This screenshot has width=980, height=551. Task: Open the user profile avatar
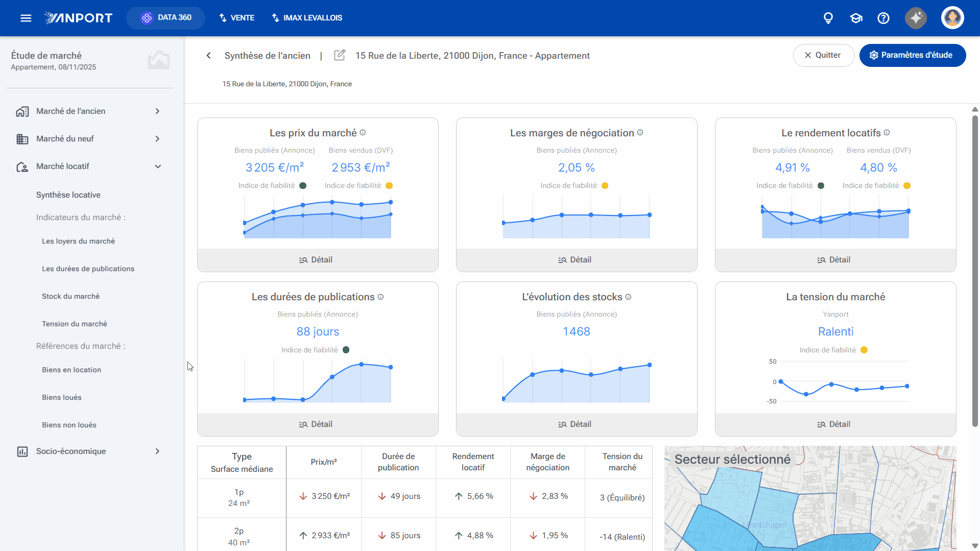pos(952,18)
